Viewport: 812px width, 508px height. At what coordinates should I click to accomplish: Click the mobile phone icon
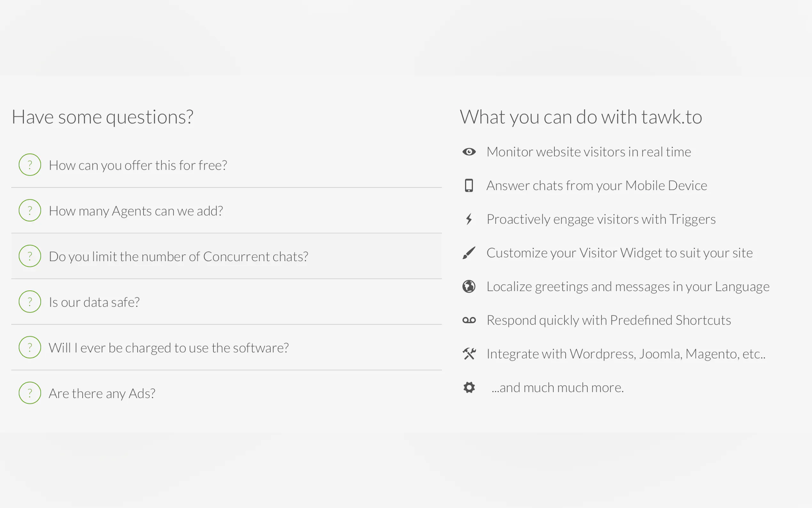(469, 186)
